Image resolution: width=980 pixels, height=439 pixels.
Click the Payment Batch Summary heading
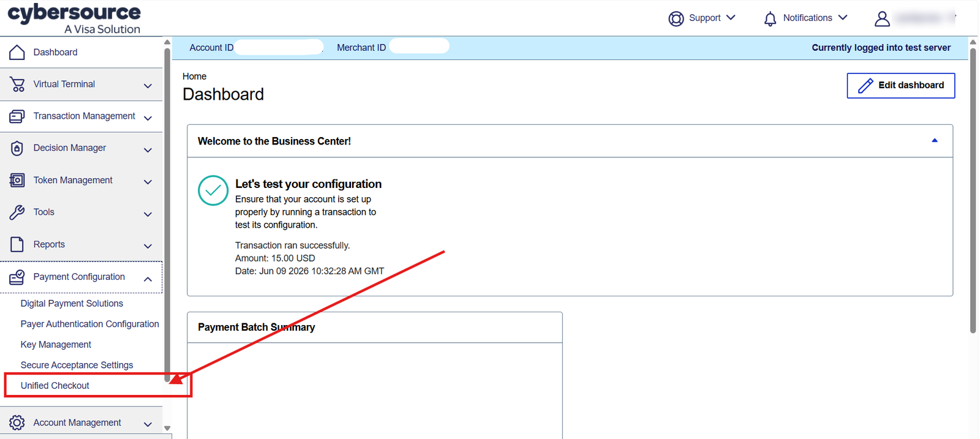[x=256, y=328]
